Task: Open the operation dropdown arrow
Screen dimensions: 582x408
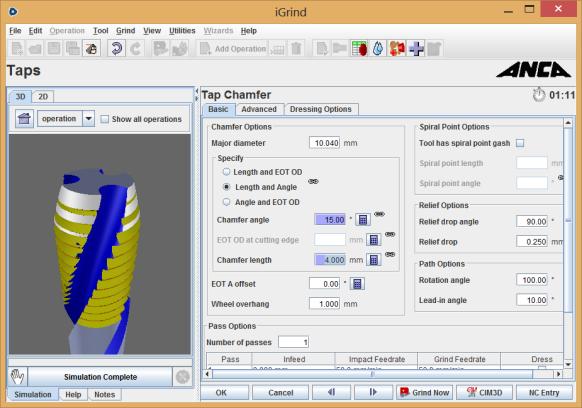Action: tap(88, 119)
